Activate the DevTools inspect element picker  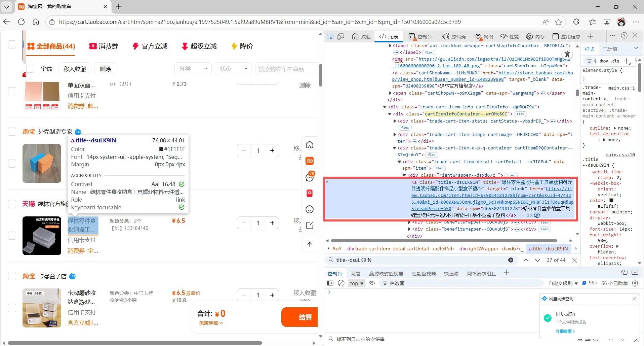[330, 36]
